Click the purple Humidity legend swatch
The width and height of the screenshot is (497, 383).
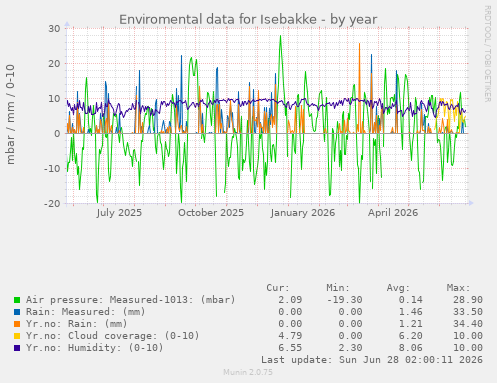tap(17, 348)
